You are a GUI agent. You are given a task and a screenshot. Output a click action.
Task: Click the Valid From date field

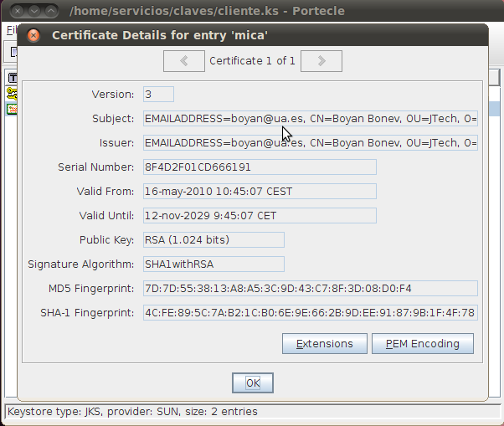point(260,192)
